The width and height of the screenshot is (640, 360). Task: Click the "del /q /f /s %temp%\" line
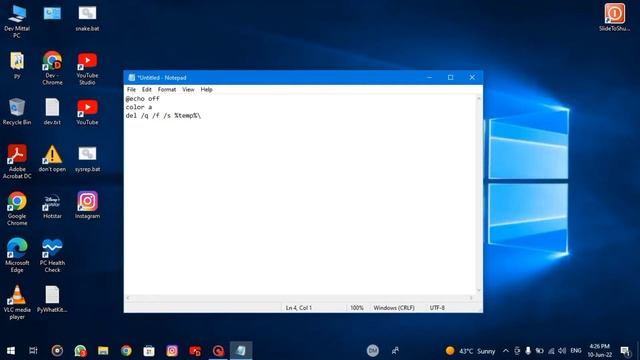coord(163,116)
